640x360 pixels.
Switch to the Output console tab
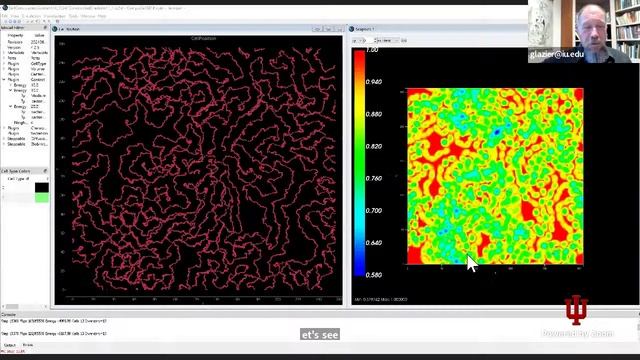(9, 345)
